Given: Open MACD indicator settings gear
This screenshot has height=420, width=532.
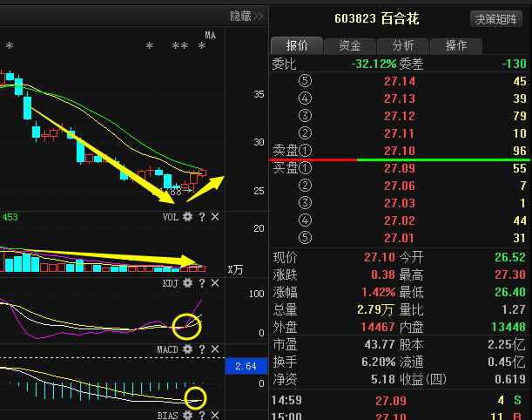Looking at the screenshot, I should click(187, 349).
